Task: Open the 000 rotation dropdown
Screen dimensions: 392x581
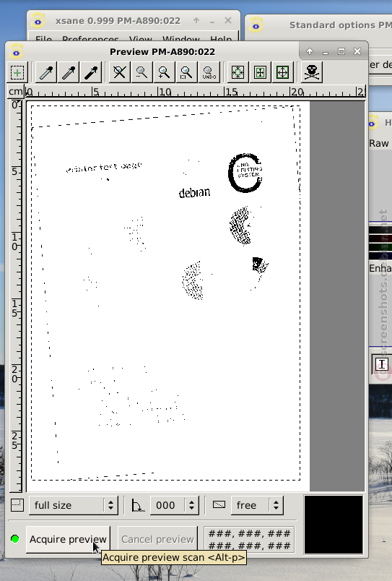Action: click(175, 505)
